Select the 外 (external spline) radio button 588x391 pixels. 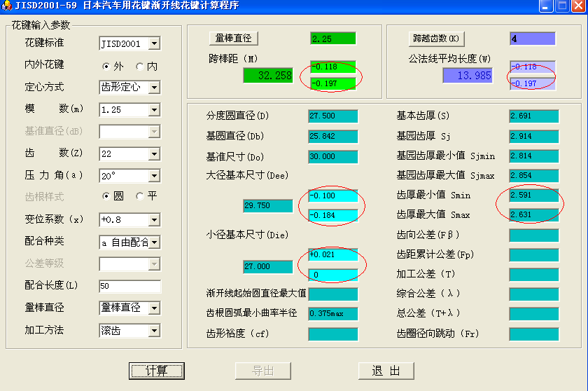(106, 67)
